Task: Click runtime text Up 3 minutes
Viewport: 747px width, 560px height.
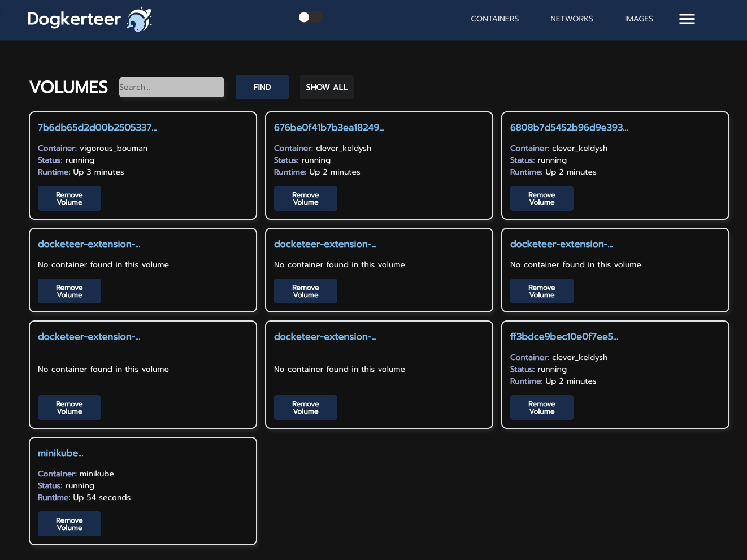Action: (x=98, y=172)
